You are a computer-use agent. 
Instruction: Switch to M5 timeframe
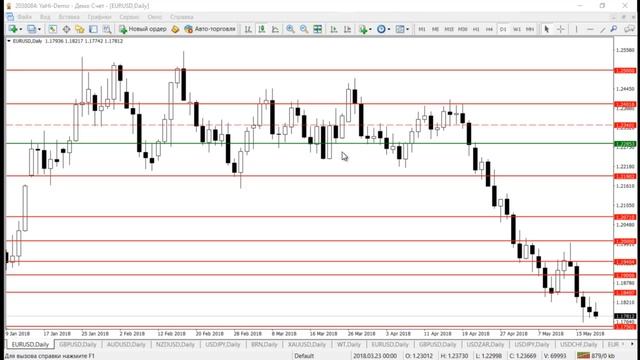click(x=435, y=29)
